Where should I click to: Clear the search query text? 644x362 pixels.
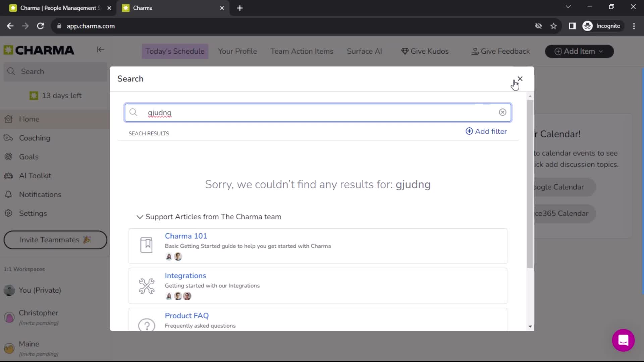pyautogui.click(x=502, y=112)
